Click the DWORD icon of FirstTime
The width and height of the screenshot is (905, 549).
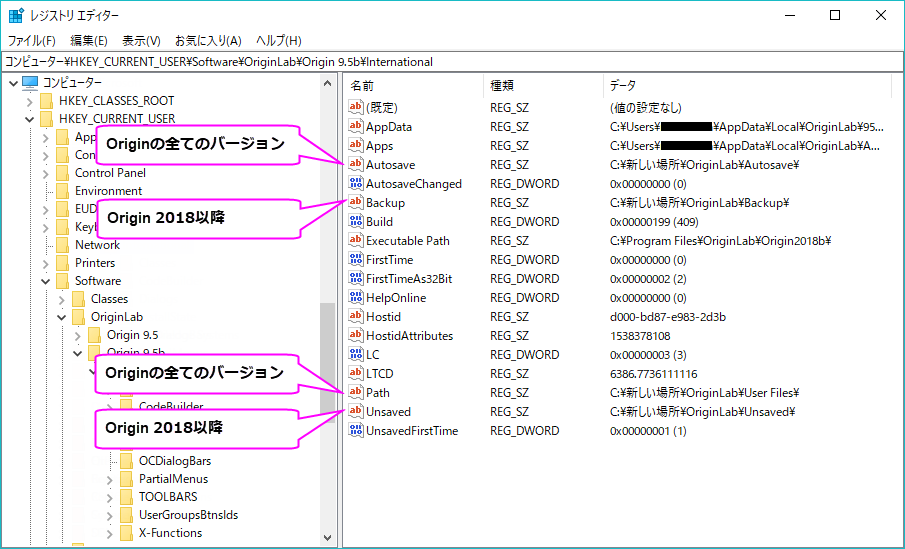(356, 260)
